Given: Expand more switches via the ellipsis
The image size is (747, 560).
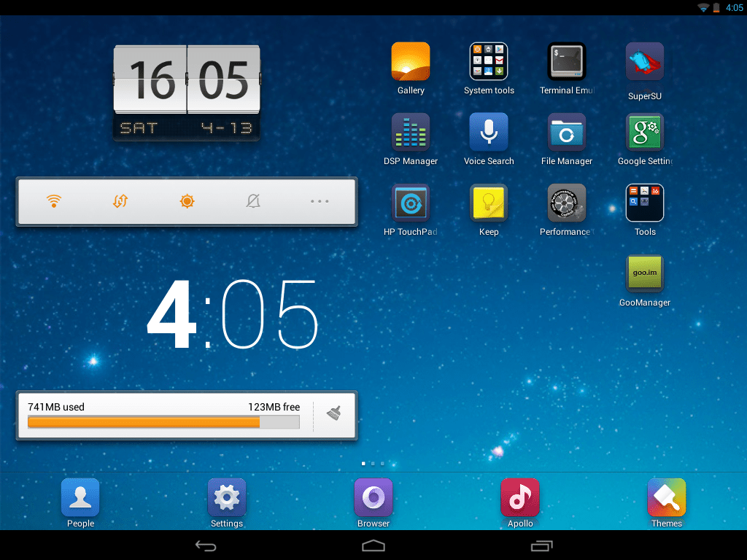Looking at the screenshot, I should tap(320, 201).
